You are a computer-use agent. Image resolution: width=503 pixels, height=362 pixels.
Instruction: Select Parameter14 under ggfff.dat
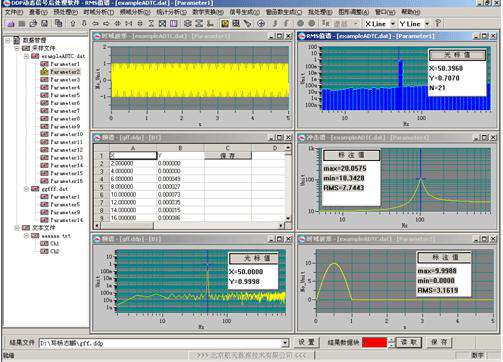coord(67,220)
